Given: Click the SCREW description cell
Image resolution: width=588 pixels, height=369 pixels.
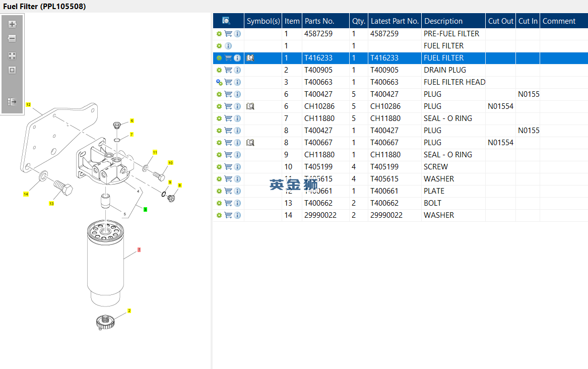Looking at the screenshot, I should [x=453, y=167].
